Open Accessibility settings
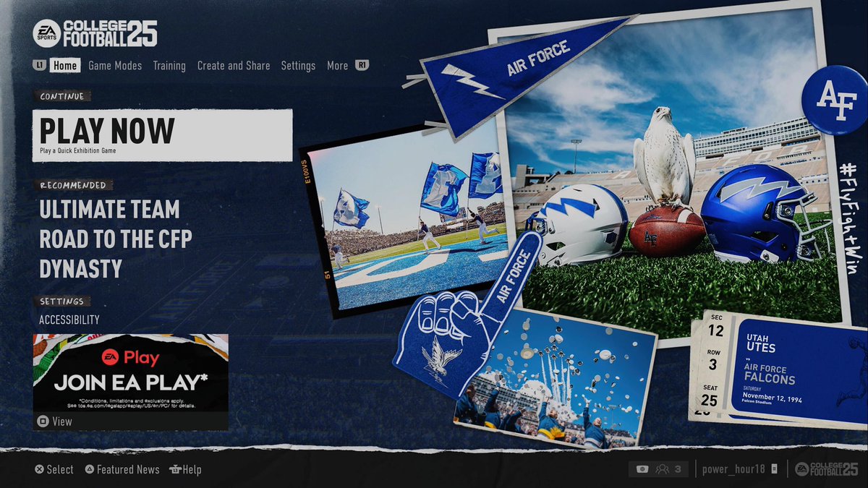Screen dimensions: 868x488 pyautogui.click(x=69, y=320)
